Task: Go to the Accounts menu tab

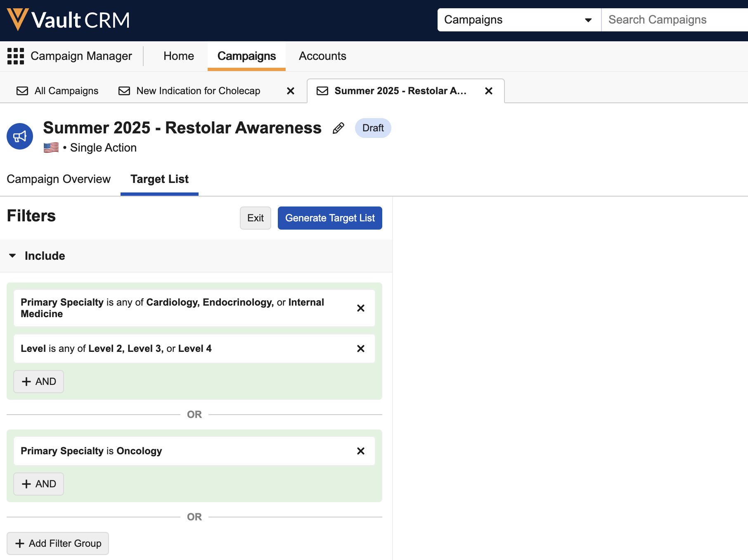Action: [322, 56]
